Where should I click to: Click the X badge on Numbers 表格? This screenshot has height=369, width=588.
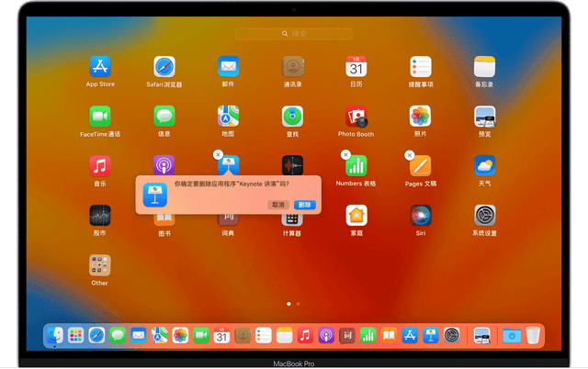345,154
